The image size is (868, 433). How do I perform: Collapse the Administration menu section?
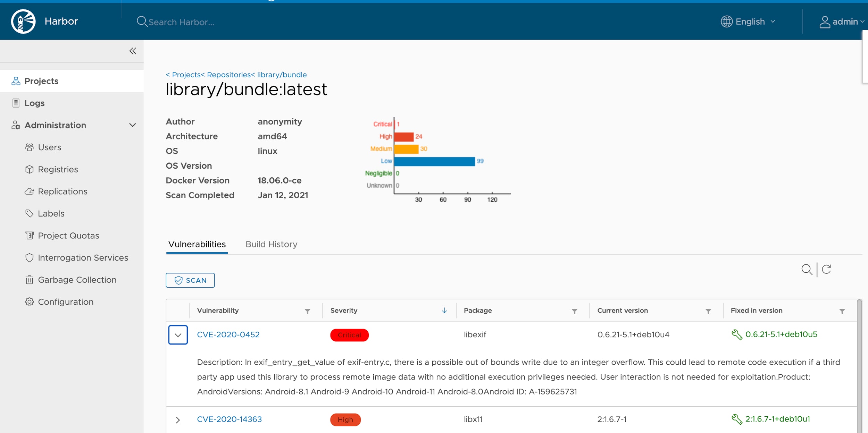coord(133,125)
